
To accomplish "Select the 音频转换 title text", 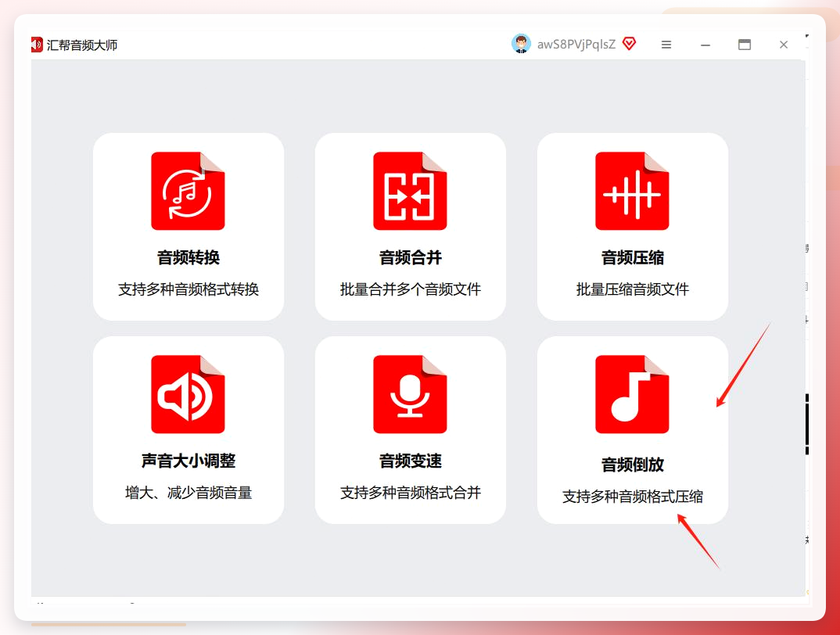I will tap(188, 258).
